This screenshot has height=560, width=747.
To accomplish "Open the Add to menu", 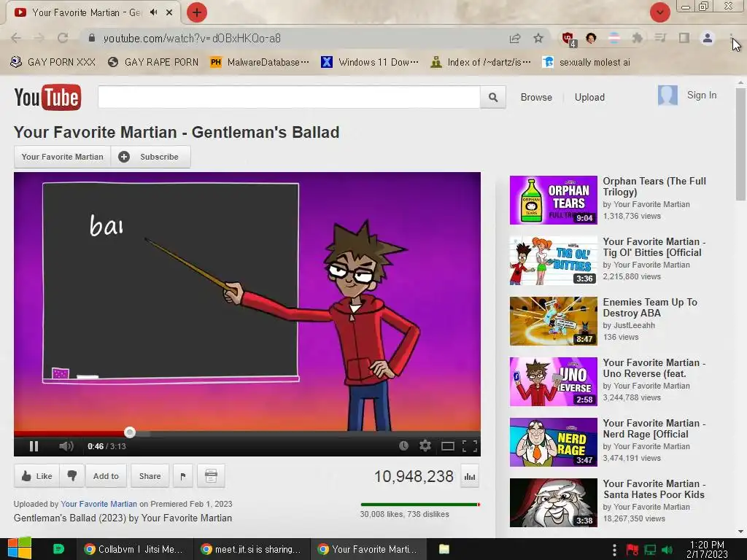I will 106,476.
